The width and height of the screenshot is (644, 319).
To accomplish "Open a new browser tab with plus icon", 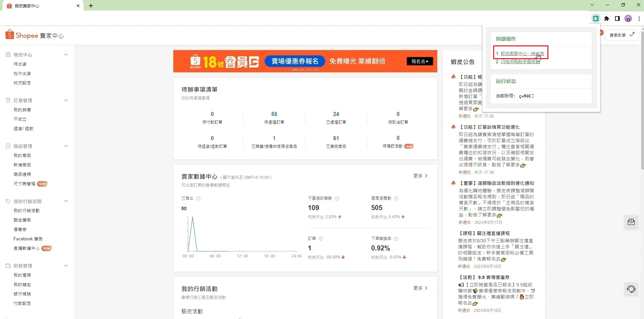I will [x=91, y=5].
